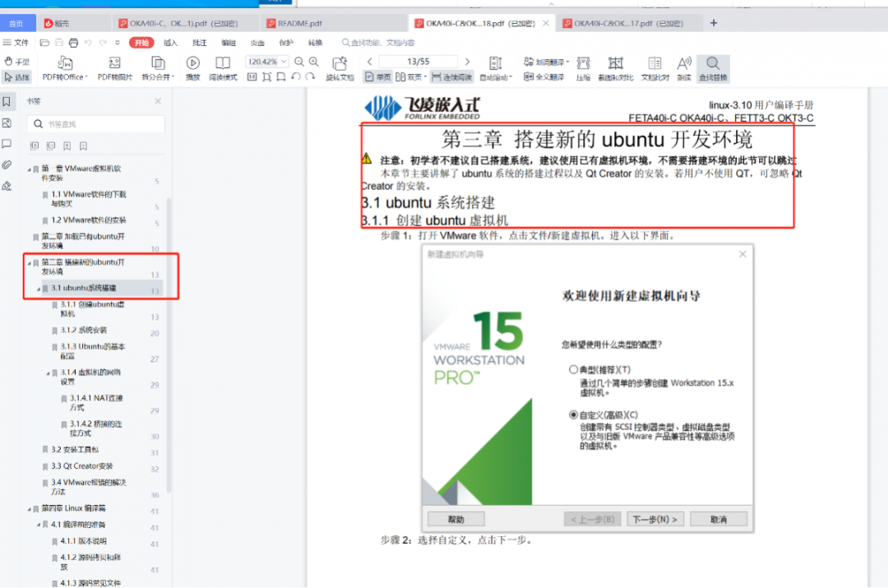Go to next page with the arrow button
This screenshot has height=588, width=888.
click(467, 60)
